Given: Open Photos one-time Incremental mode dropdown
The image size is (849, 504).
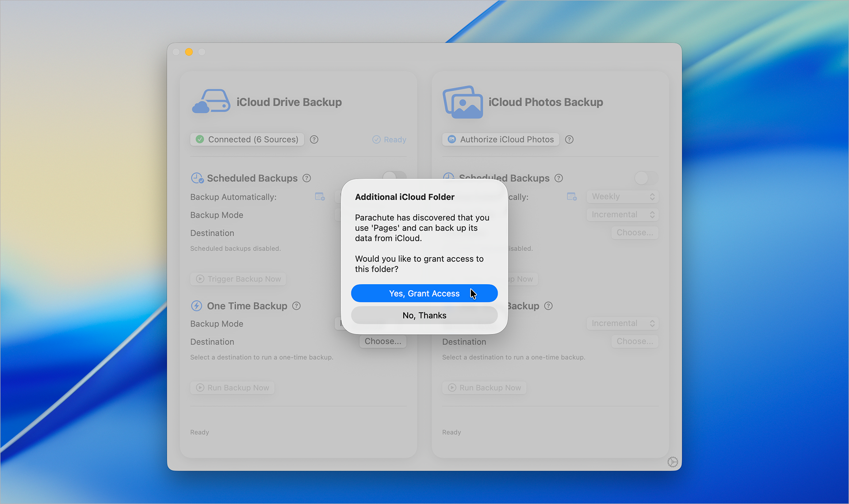Looking at the screenshot, I should click(623, 324).
